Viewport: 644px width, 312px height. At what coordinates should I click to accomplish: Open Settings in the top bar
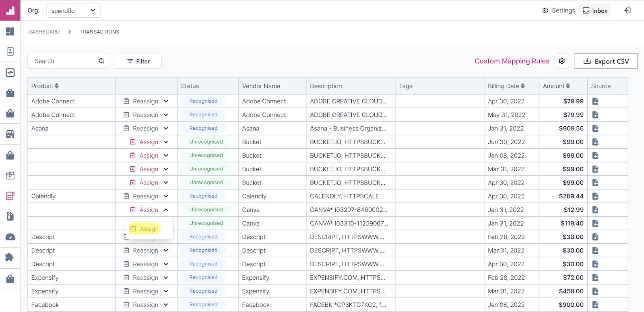point(559,10)
